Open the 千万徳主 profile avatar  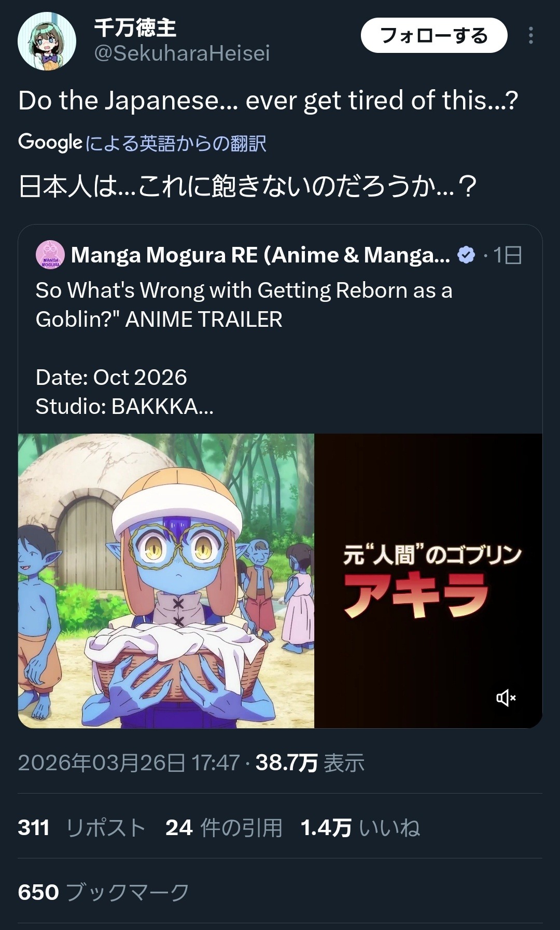click(47, 41)
